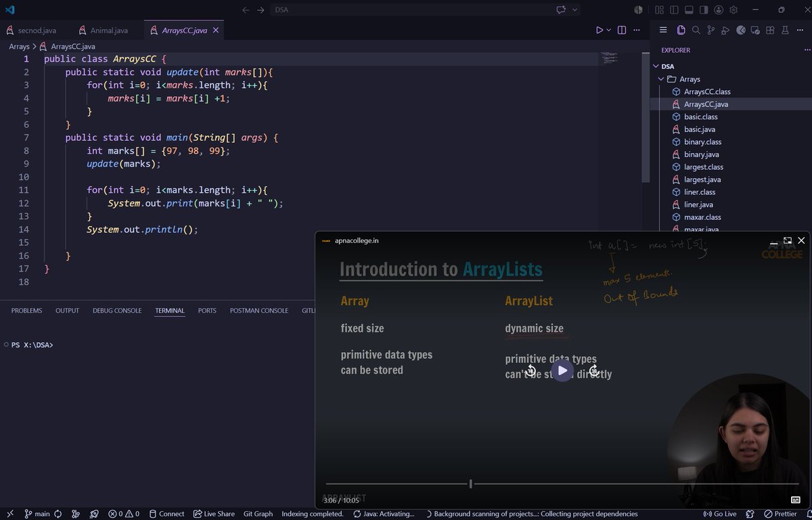Open the POSTMAN CONSOLE panel tab
This screenshot has height=520, width=812.
click(259, 311)
